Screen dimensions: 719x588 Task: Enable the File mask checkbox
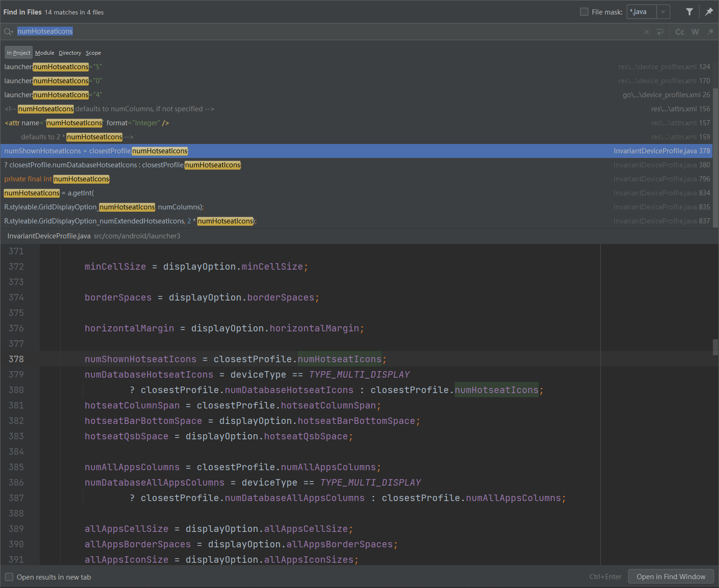pos(584,12)
